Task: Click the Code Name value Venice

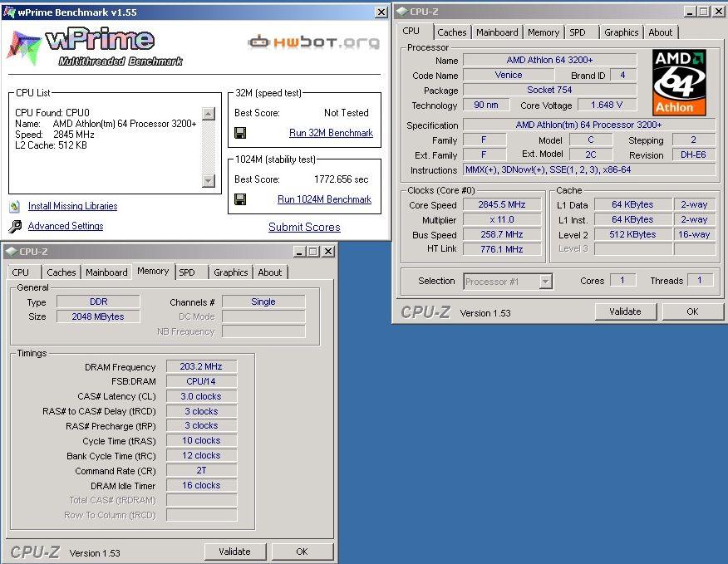Action: 509,75
